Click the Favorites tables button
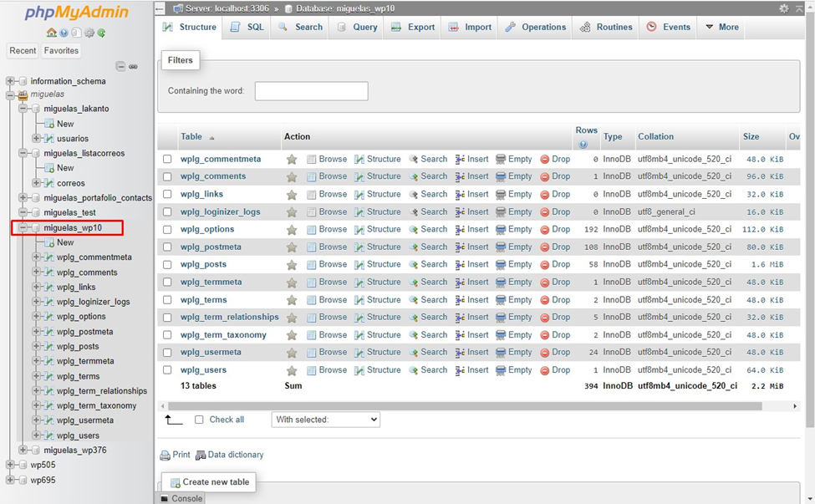 [x=61, y=50]
